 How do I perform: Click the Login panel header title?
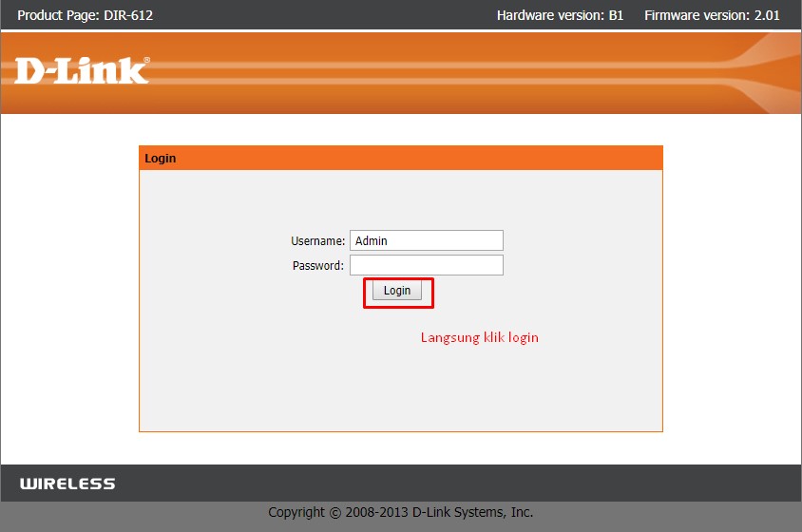(160, 158)
